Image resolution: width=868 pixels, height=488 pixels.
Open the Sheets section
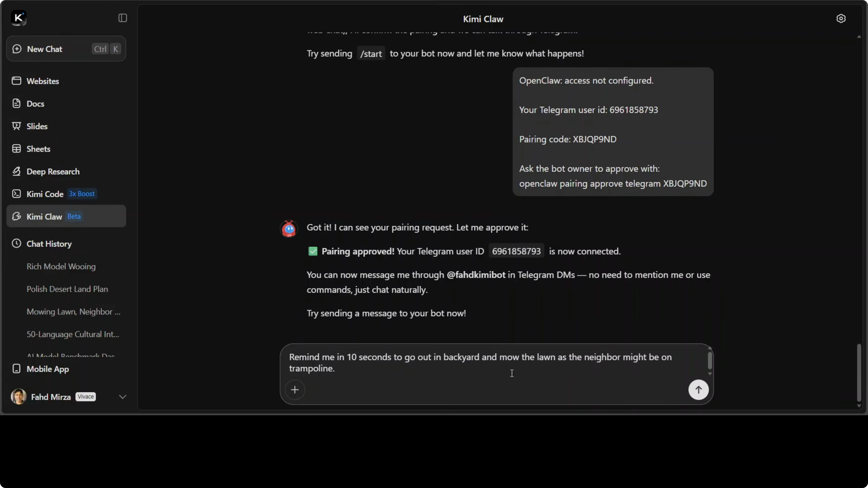(x=38, y=149)
